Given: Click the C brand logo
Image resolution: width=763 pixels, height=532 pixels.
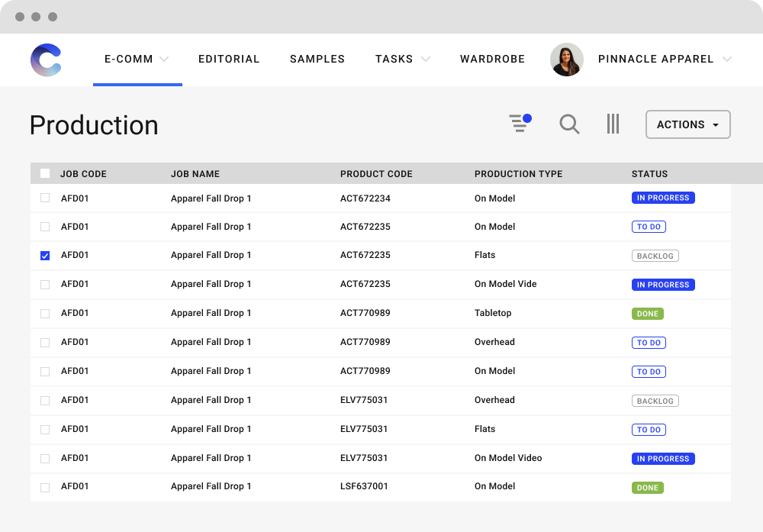Looking at the screenshot, I should click(46, 60).
